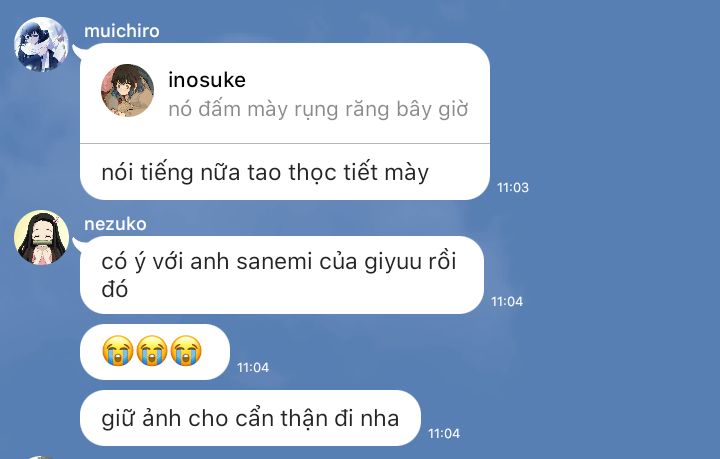Click 11:04 timestamp beside "giữ ảnh" message
The width and height of the screenshot is (720, 459).
click(444, 434)
